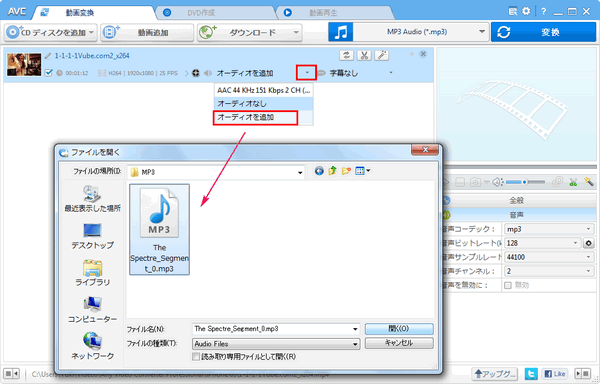This screenshot has height=384, width=600.
Task: Remove the video item with the X icon
Action: (423, 54)
